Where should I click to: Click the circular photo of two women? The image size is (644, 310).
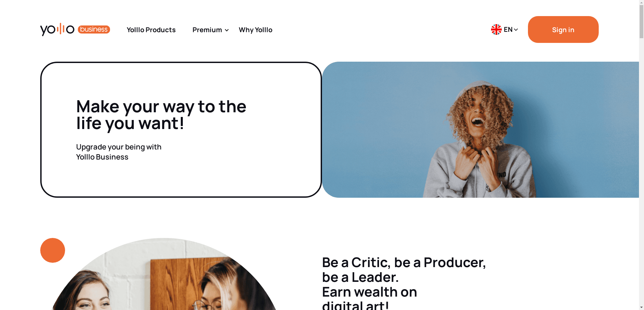pos(164,274)
